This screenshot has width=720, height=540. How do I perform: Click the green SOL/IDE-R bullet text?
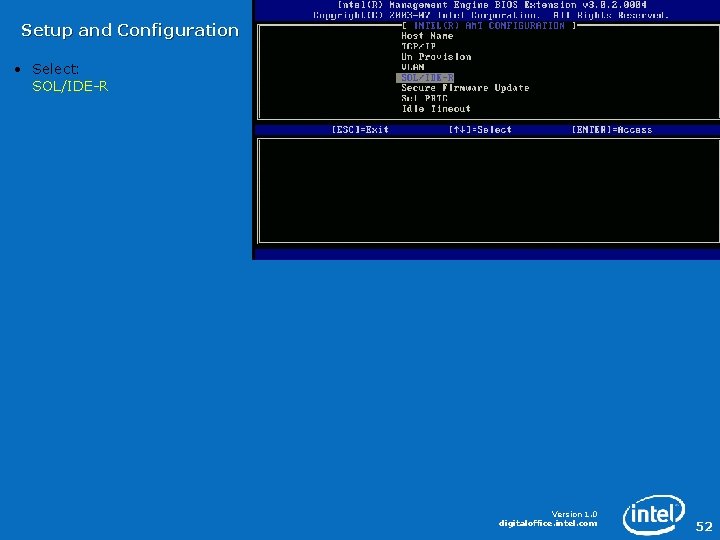70,86
